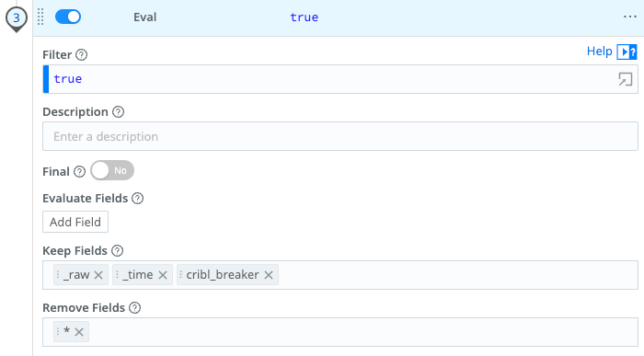Remove the * tag from Remove Fields
644x356 pixels.
[79, 332]
